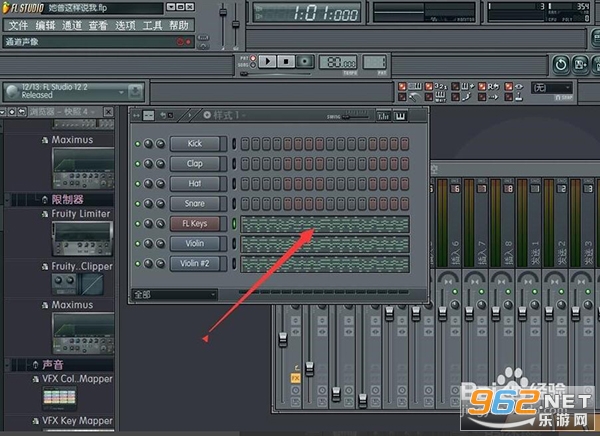
Task: Mute the Violin #2 channel LED
Action: (137, 263)
